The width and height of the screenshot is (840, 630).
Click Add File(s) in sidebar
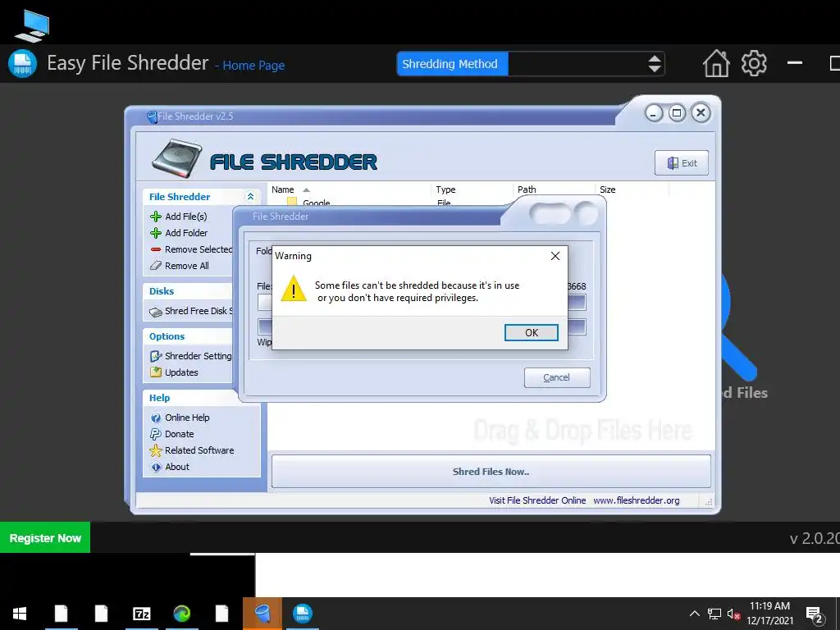coord(179,217)
